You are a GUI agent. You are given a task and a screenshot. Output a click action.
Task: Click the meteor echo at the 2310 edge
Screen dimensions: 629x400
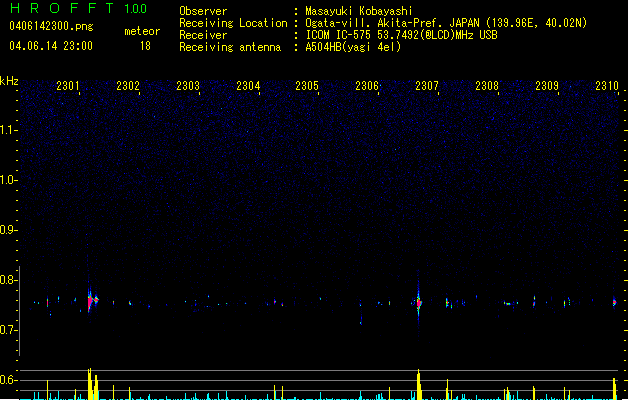pos(614,302)
